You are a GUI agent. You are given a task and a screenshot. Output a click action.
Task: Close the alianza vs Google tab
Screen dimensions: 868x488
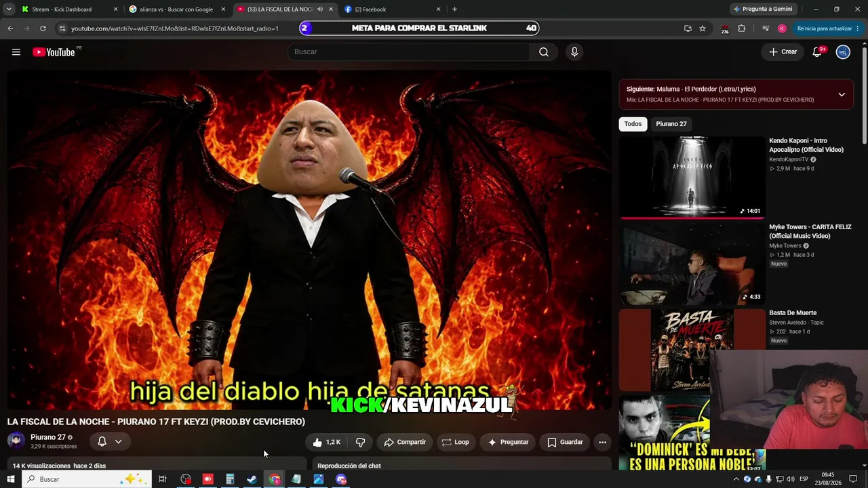223,9
